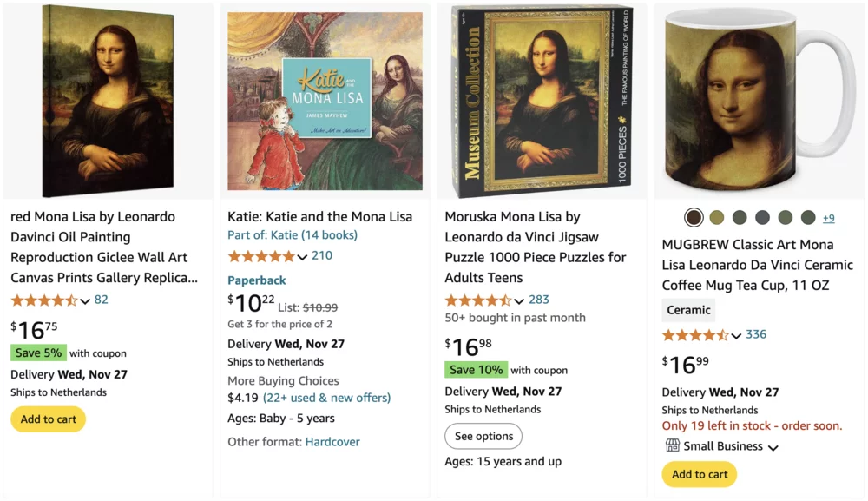This screenshot has height=501, width=868.
Task: Click See options for the puzzle
Action: 483,436
